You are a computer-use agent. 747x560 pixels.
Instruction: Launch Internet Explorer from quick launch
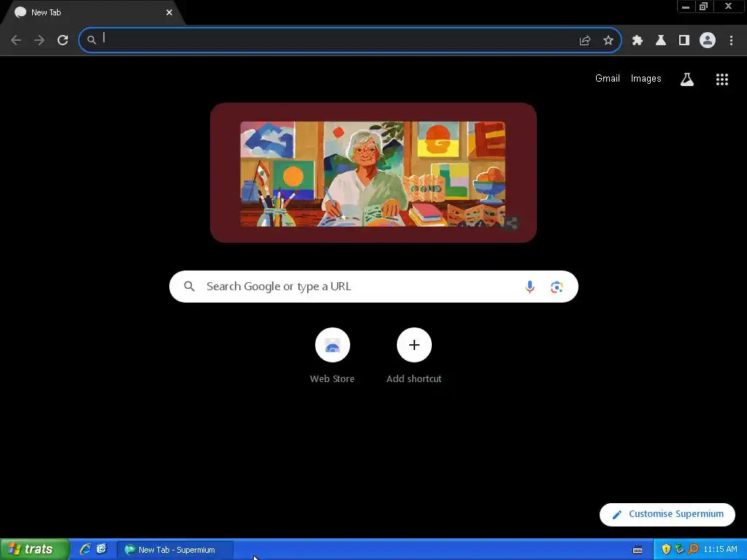pos(85,550)
